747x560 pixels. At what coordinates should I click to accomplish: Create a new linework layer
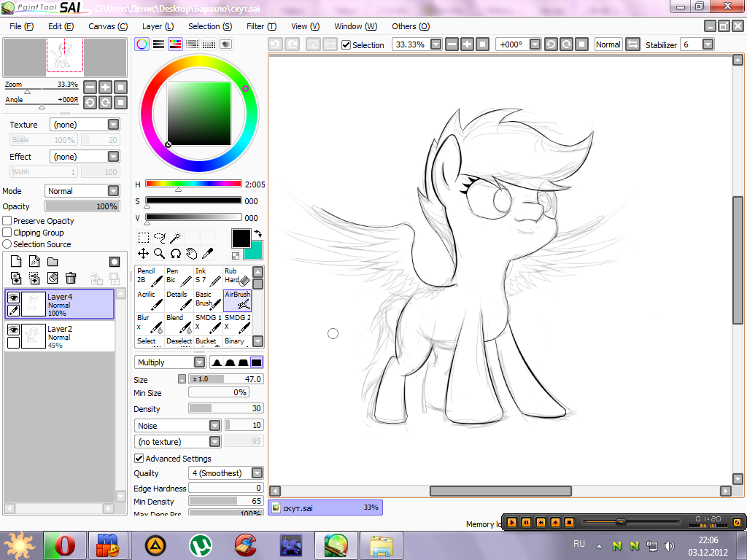[x=34, y=262]
